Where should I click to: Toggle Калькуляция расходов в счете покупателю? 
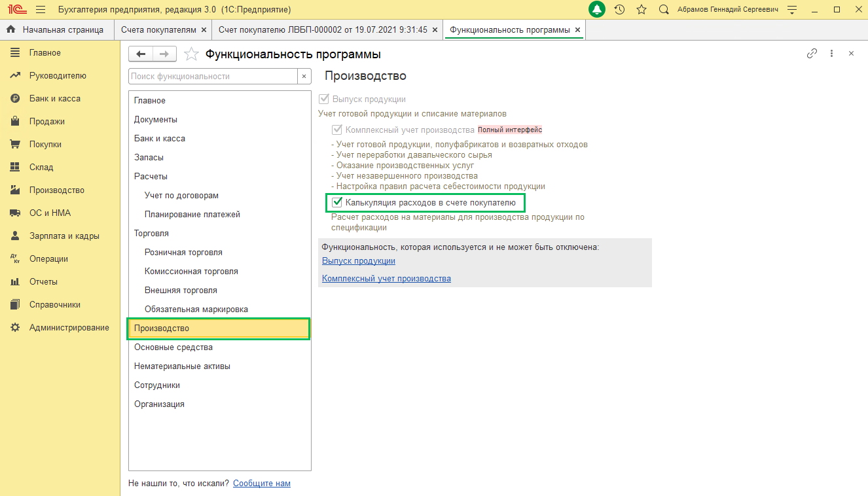[337, 203]
